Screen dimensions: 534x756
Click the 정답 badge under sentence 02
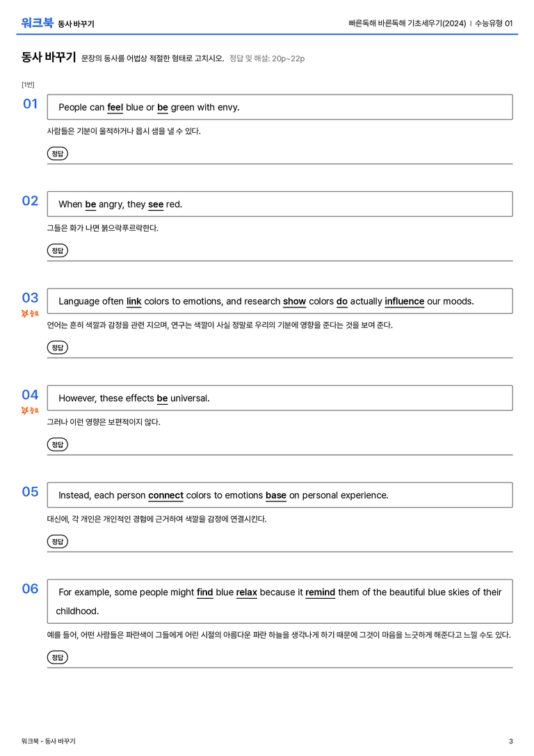(57, 250)
